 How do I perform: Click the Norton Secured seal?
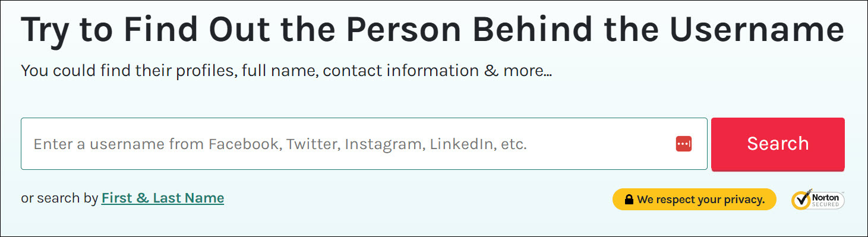(x=818, y=200)
